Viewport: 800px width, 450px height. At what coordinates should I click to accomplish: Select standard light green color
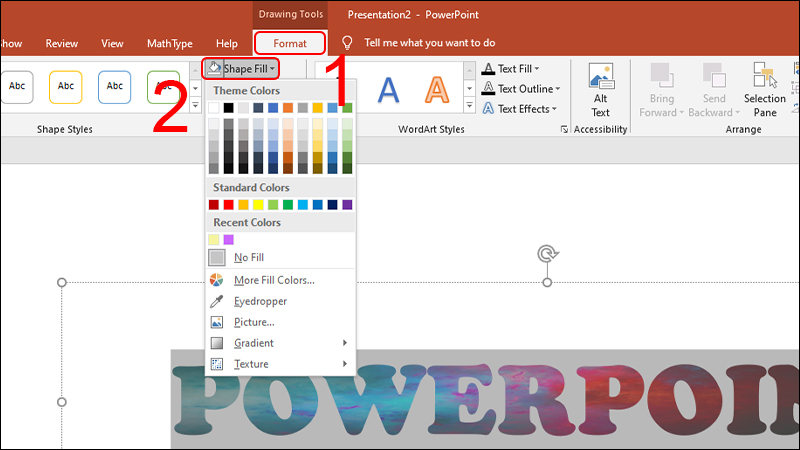[x=273, y=205]
